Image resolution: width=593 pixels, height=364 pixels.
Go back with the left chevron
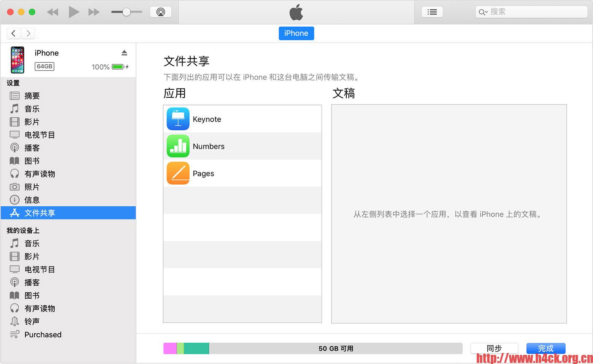tap(14, 33)
